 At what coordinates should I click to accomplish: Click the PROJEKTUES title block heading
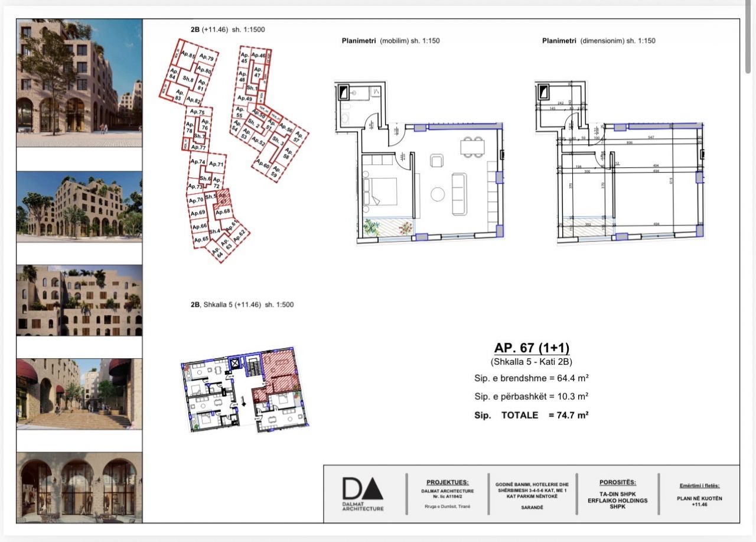click(x=447, y=482)
